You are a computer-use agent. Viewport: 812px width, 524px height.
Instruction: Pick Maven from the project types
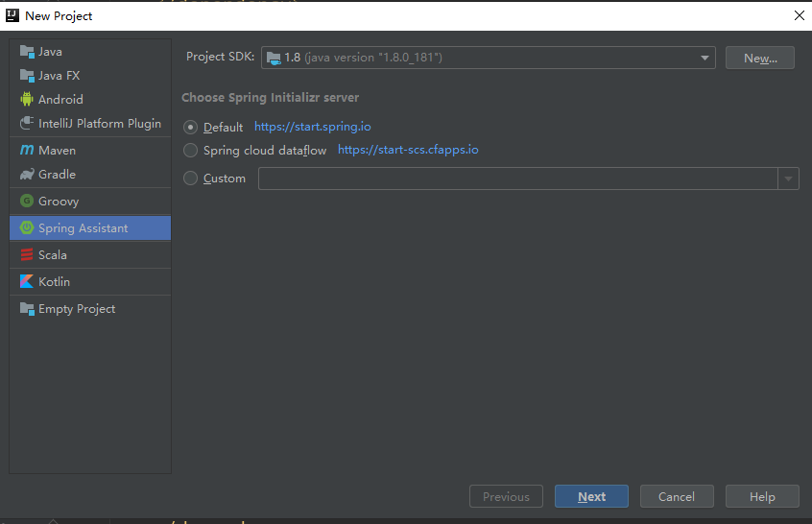90,150
